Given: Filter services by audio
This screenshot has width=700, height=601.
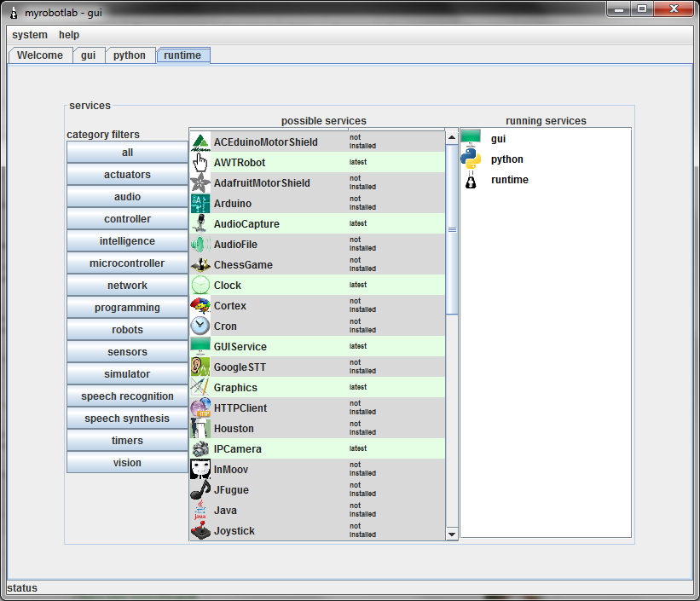Looking at the screenshot, I should point(127,196).
